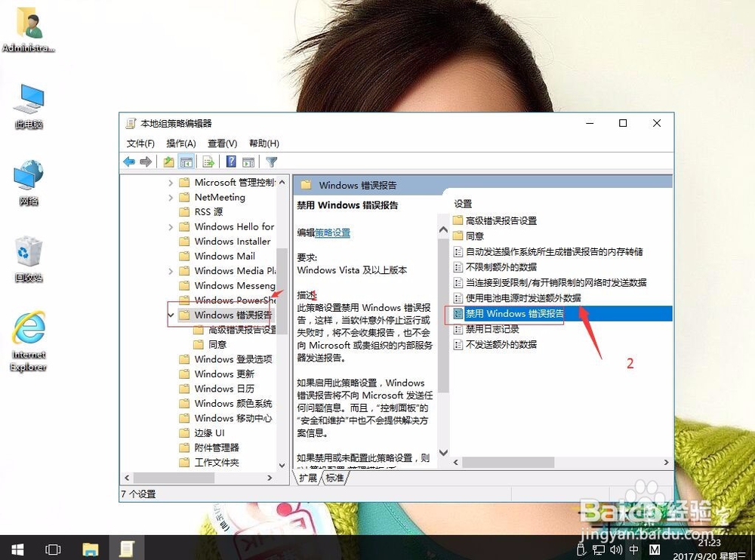The height and width of the screenshot is (560, 755).
Task: Select the 使用电池电源时发送额外数据 policy
Action: 517,297
